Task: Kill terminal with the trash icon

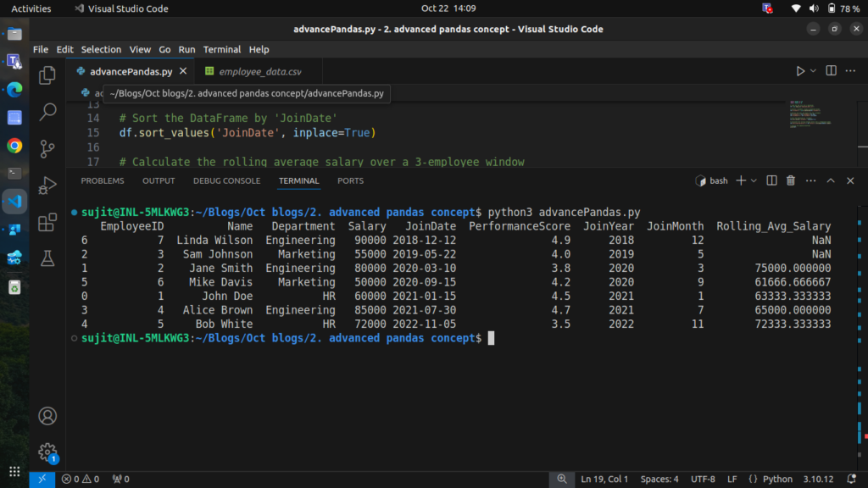Action: pos(791,180)
